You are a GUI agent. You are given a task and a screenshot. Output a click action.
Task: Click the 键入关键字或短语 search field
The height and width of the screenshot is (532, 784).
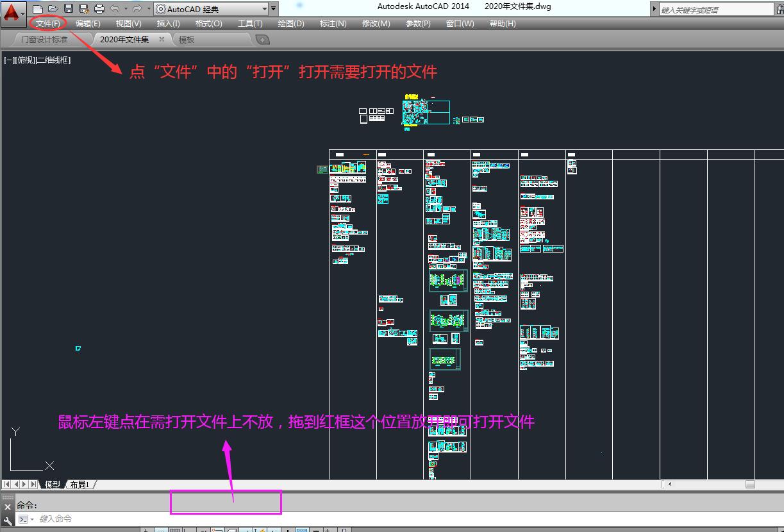pyautogui.click(x=716, y=10)
